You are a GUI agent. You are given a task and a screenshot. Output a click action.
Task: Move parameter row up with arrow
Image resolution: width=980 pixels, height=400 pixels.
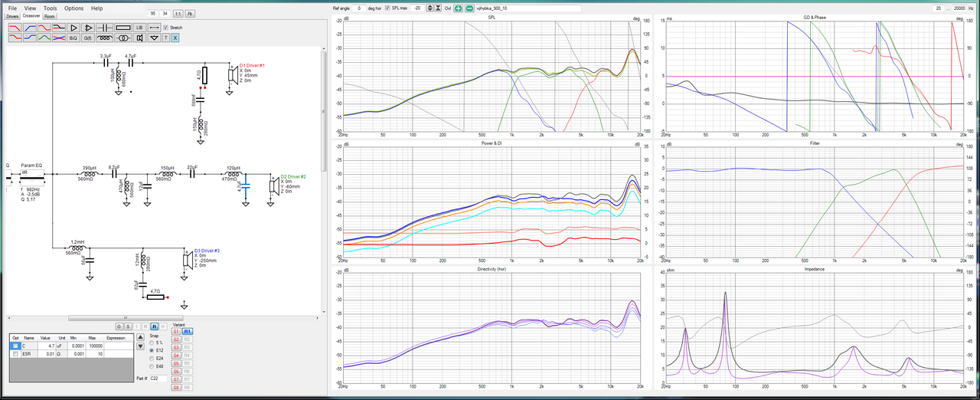140,337
